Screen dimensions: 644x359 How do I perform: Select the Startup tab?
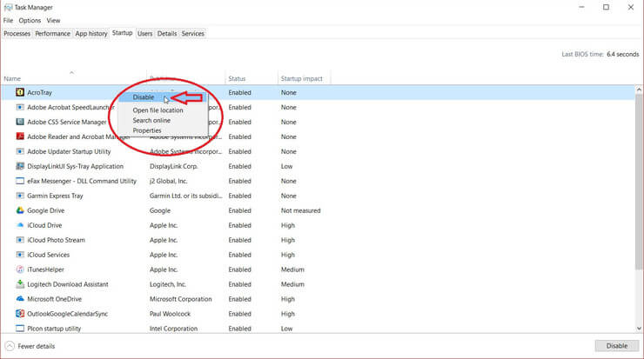[x=123, y=33]
